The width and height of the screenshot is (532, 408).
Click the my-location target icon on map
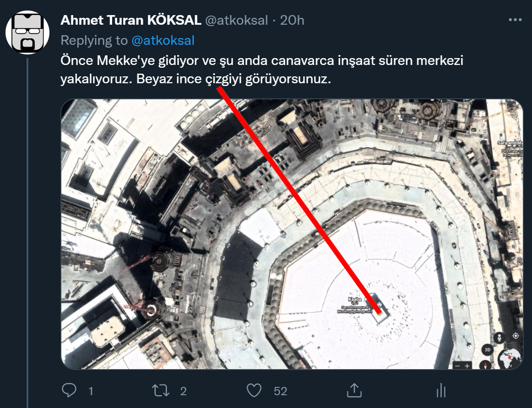516,336
